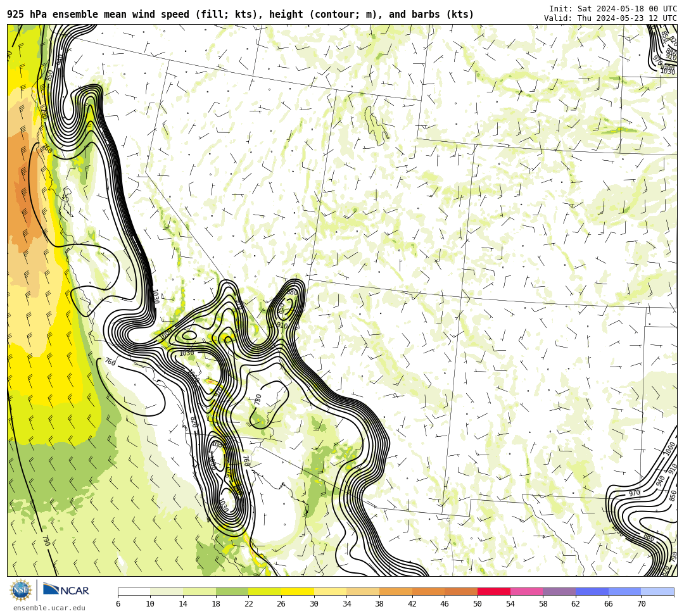684x616 pixels.
Task: Click the color bar tick label 62
Action: [575, 604]
